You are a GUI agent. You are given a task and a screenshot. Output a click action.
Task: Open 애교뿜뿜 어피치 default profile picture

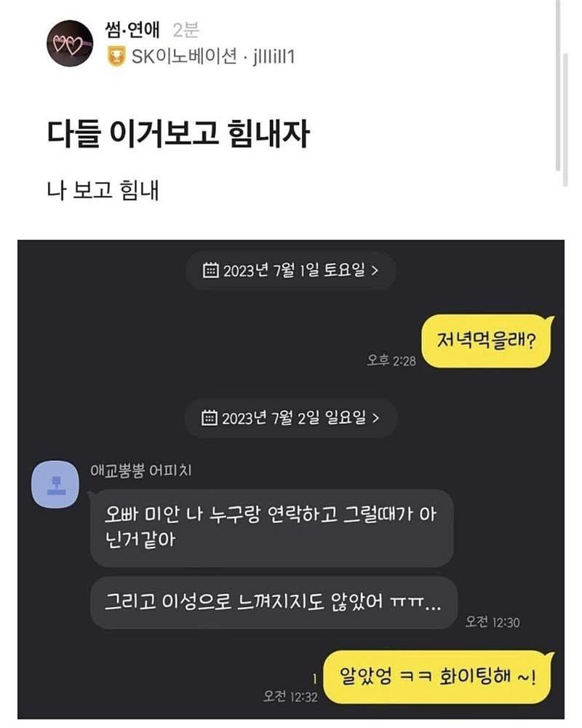[x=55, y=484]
